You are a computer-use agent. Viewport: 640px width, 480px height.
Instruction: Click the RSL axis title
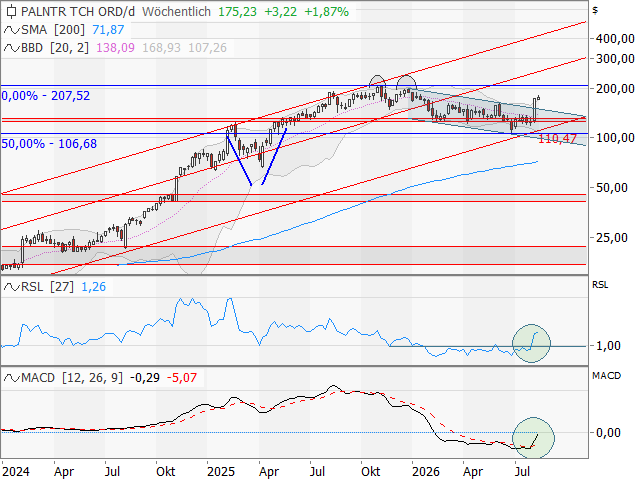pos(600,285)
